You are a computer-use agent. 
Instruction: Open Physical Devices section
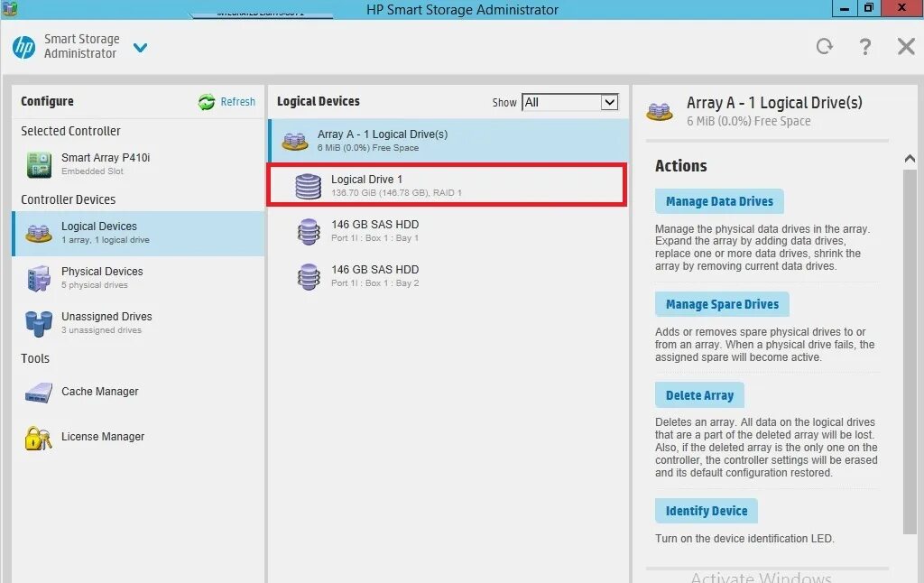click(138, 278)
